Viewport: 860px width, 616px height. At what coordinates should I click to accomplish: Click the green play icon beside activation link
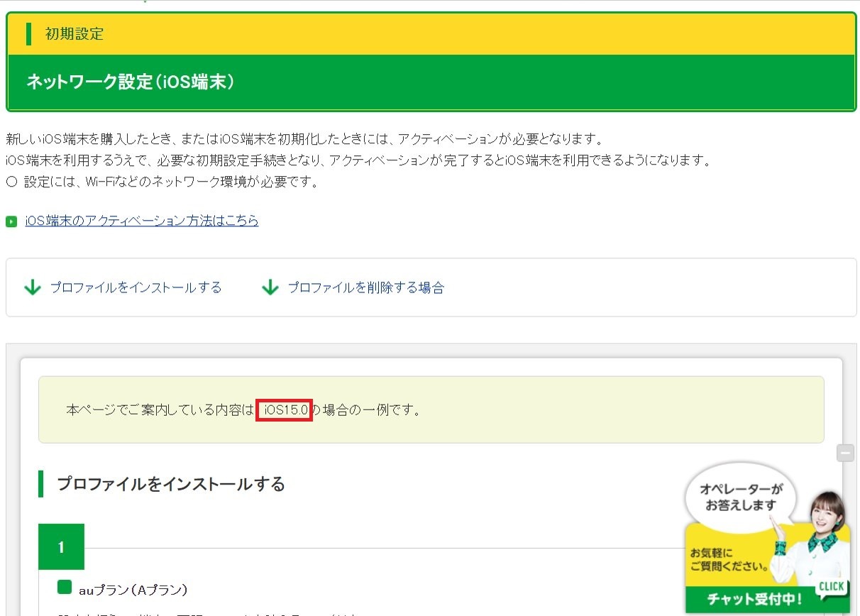pos(11,221)
